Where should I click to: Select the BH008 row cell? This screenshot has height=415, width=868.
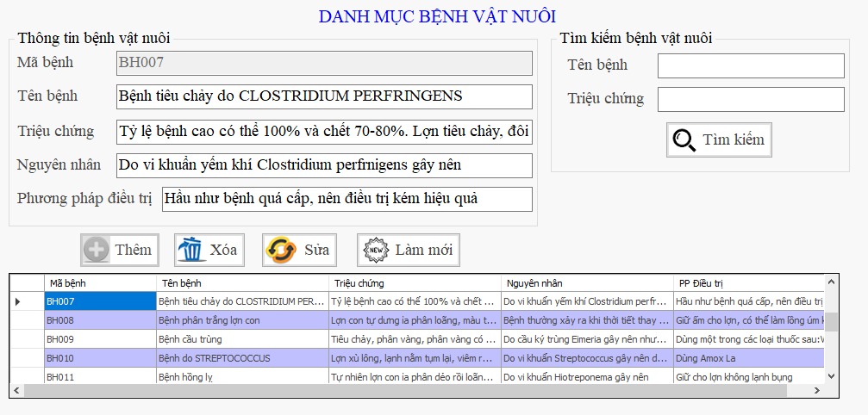(x=100, y=320)
